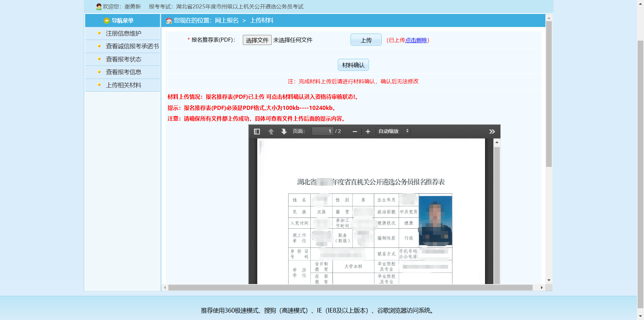Screen dimensions: 644x320
Task: Open 查看诚信报考承诺书 menu item
Action: click(132, 46)
